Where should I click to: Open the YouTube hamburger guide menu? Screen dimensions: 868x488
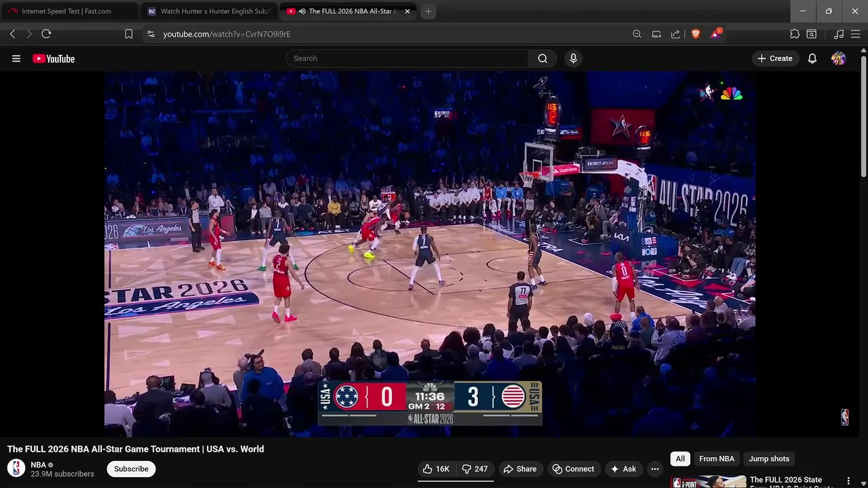click(x=16, y=58)
